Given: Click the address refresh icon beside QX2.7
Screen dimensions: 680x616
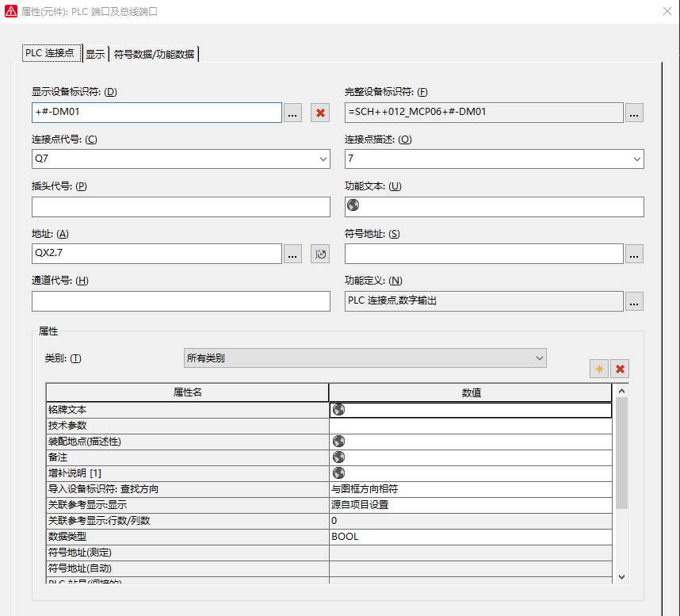Looking at the screenshot, I should tap(320, 254).
